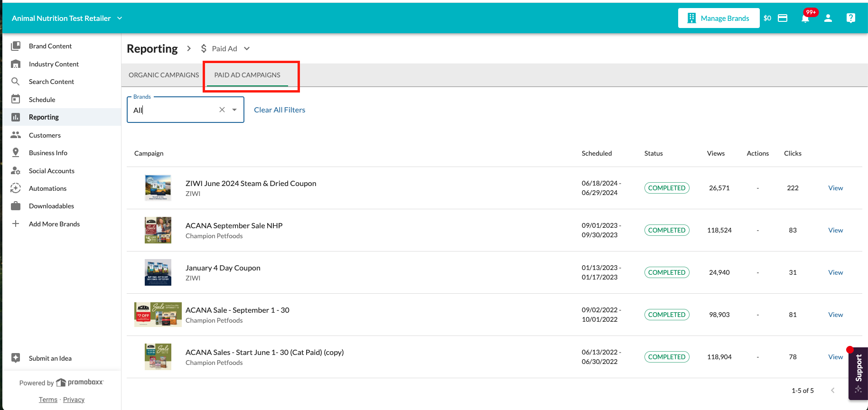This screenshot has height=410, width=868.
Task: Click the credit card billing icon
Action: [783, 18]
